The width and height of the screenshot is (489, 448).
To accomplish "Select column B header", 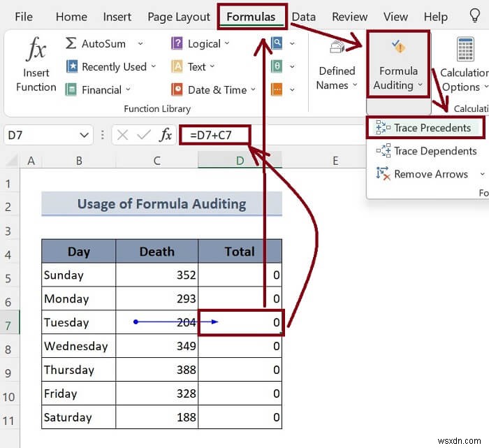I will coord(79,161).
